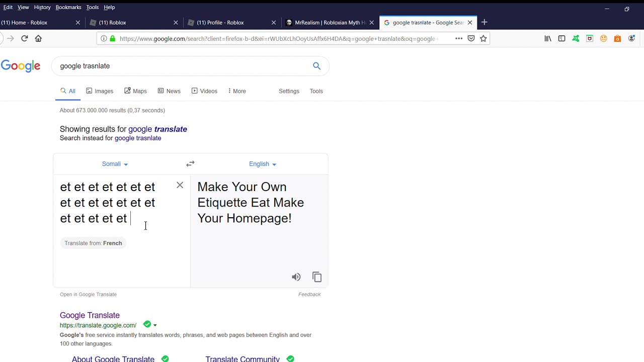This screenshot has height=362, width=644.
Task: Click the green checkmark next to About Google Translate
Action: tap(165, 358)
